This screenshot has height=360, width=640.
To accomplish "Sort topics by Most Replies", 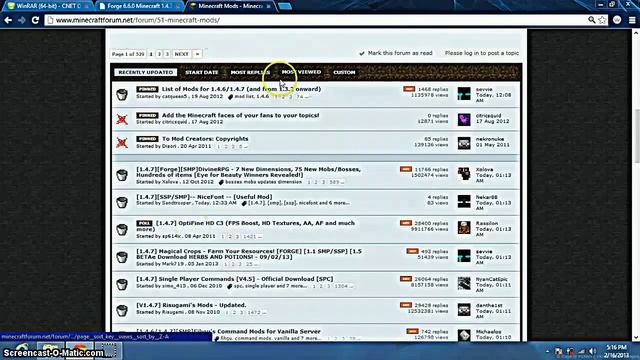I will 250,72.
